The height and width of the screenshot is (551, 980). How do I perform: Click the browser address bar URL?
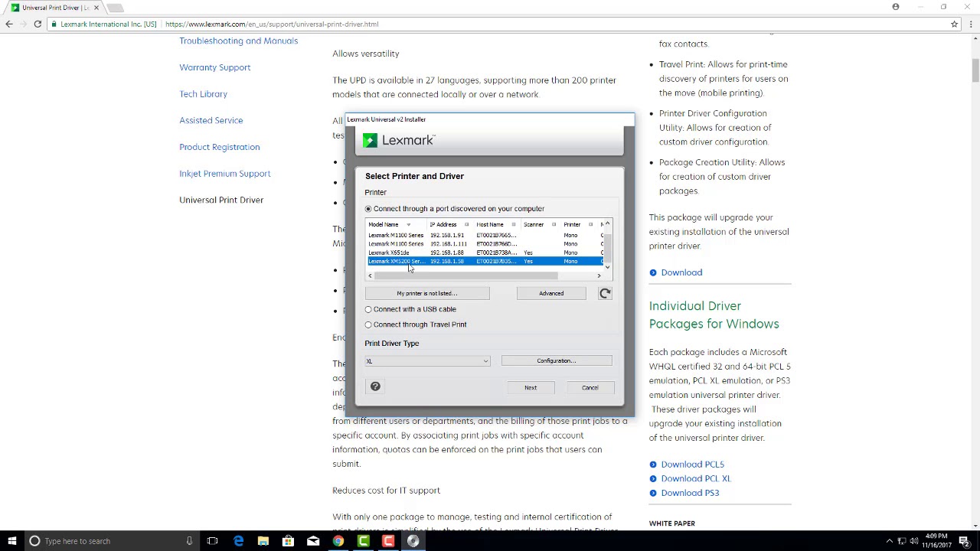(272, 24)
